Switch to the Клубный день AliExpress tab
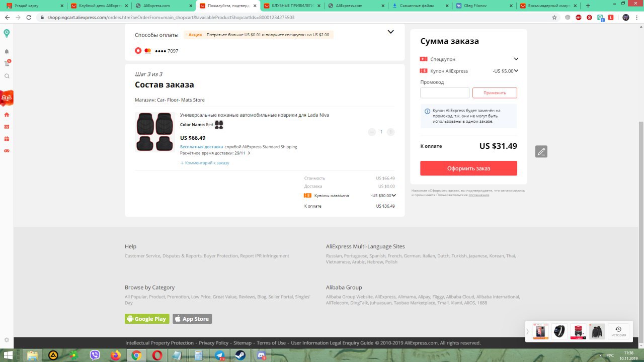 pyautogui.click(x=100, y=6)
